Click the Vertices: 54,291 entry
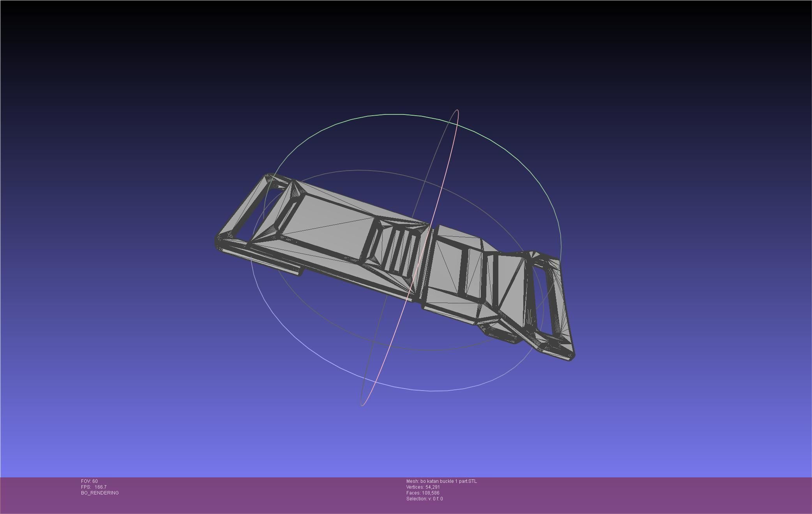Viewport: 812px width, 514px height. click(x=423, y=487)
